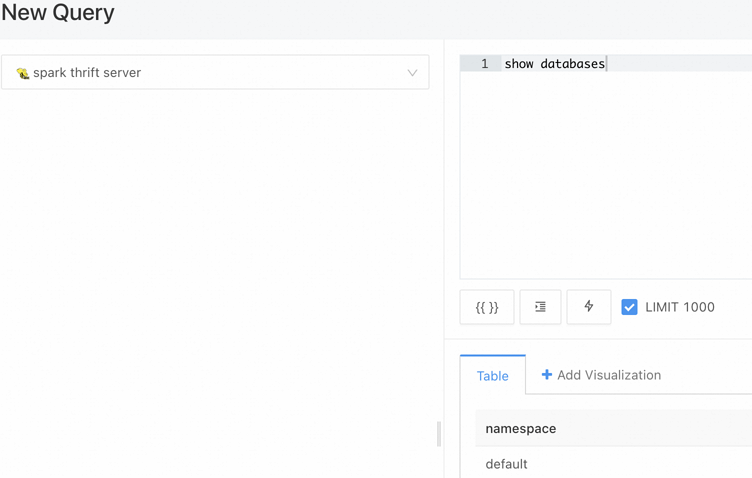Toggle autocomplete lightning bolt button

point(589,307)
